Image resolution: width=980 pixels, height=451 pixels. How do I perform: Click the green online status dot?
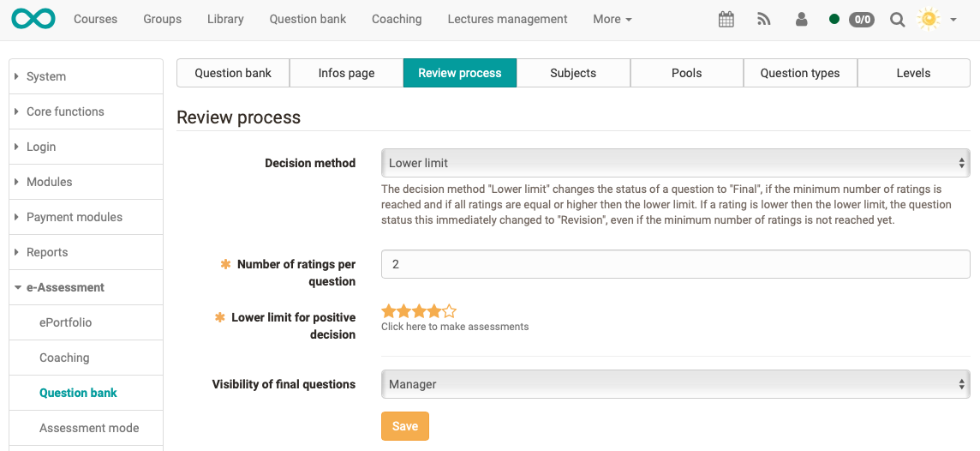pyautogui.click(x=834, y=20)
